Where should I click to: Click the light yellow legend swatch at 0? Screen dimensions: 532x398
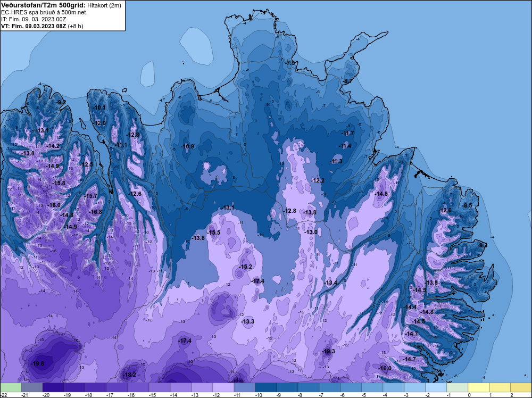pos(479,387)
